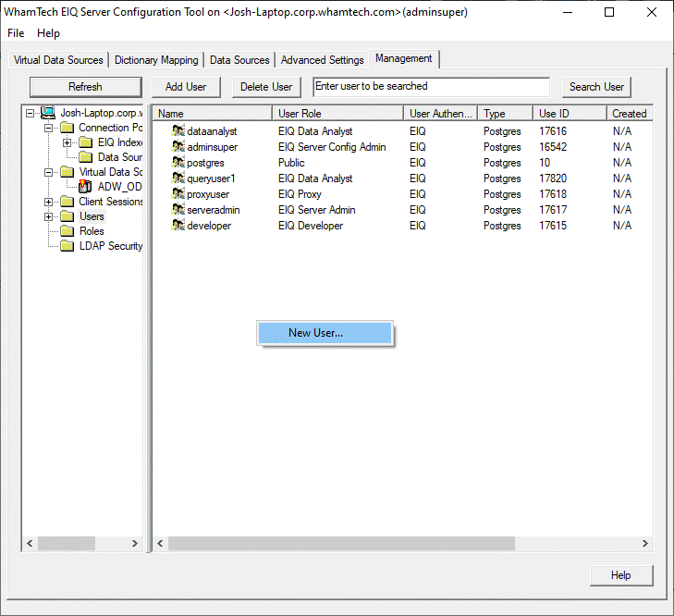Click left arrow of user list scrollbar
674x616 pixels.
pyautogui.click(x=160, y=543)
